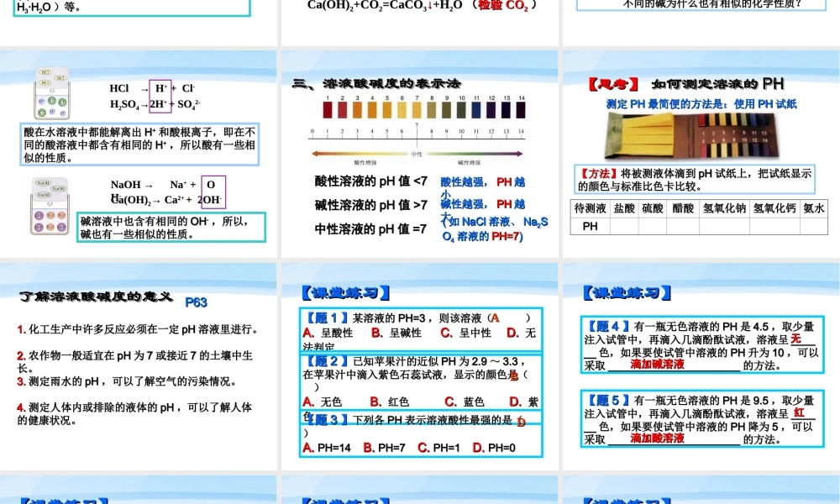Choose option A. 无色
Screen dimensions: 840x504
tap(322, 402)
